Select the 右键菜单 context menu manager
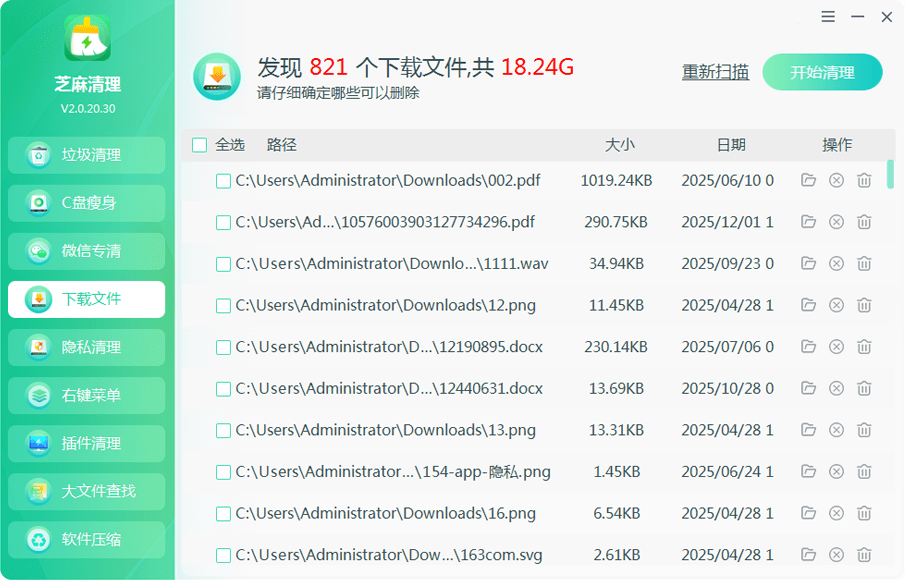The width and height of the screenshot is (905, 580). click(x=85, y=395)
